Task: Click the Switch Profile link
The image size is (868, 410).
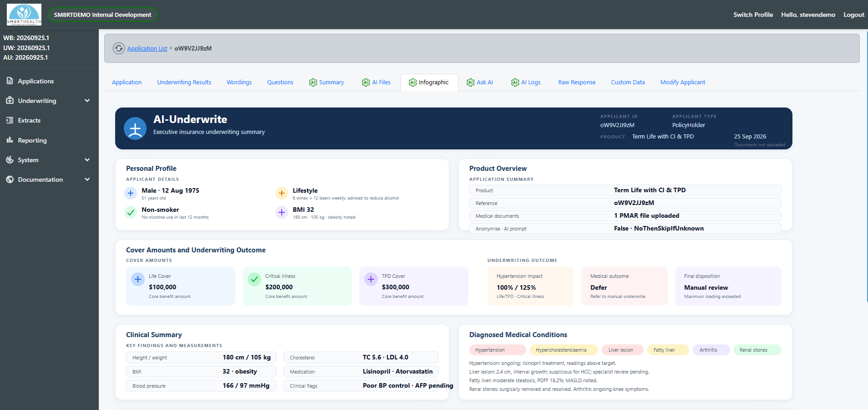Action: click(753, 15)
